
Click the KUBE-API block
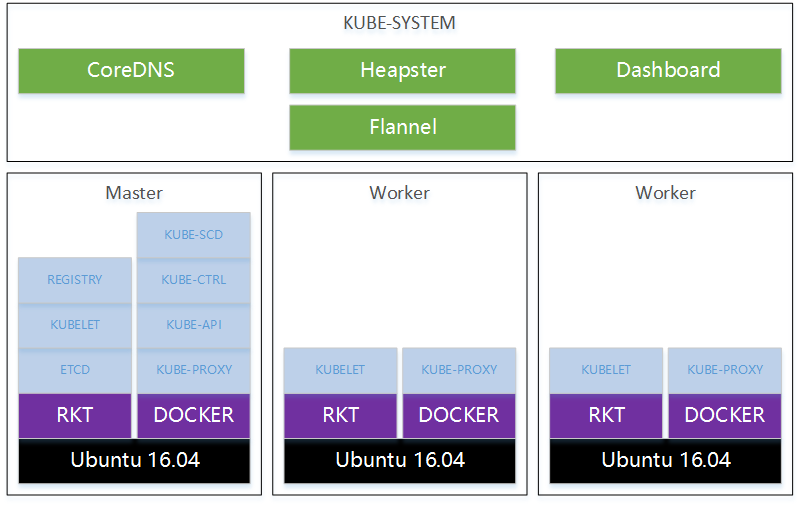pos(194,325)
